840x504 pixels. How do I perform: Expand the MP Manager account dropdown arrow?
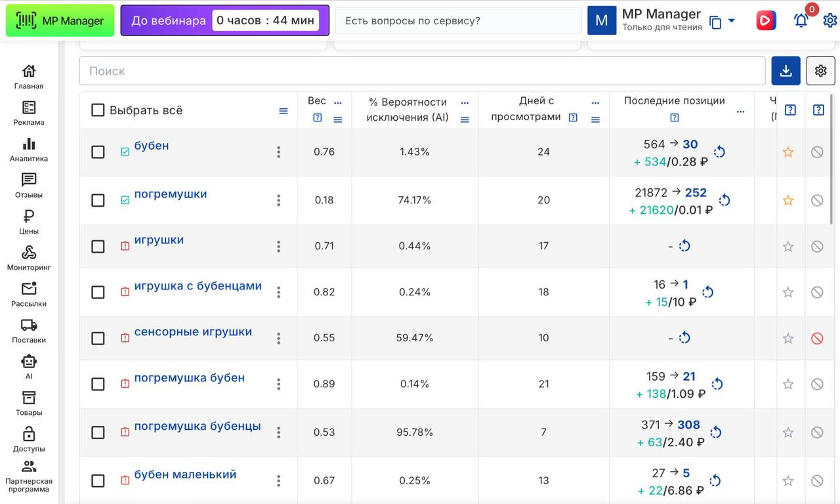click(732, 21)
